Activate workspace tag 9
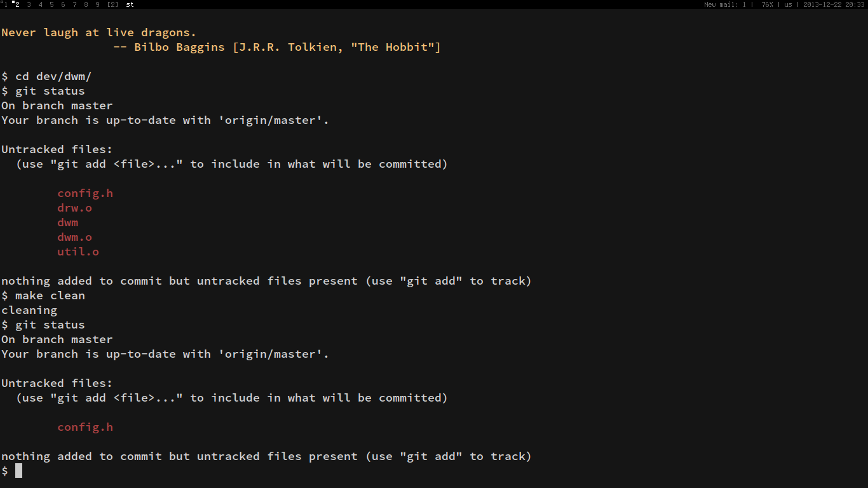The image size is (868, 488). point(97,4)
